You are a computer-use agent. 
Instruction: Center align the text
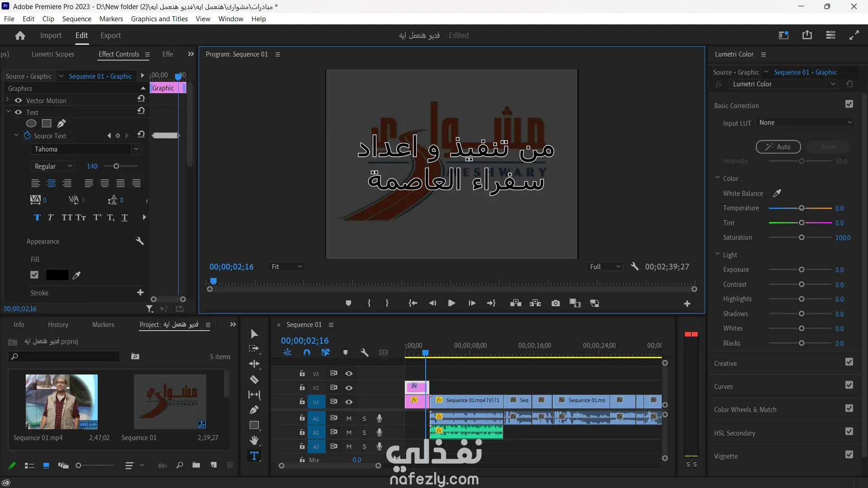click(x=52, y=183)
